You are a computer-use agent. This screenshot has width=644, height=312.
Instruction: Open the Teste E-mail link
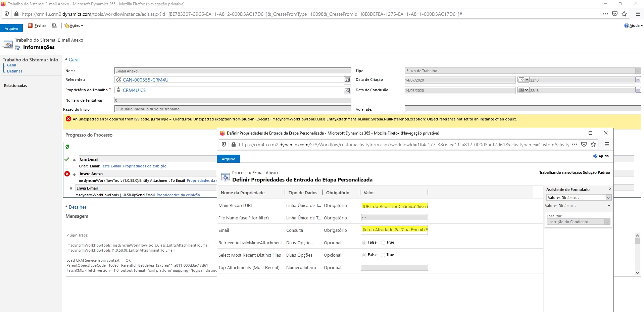point(111,166)
